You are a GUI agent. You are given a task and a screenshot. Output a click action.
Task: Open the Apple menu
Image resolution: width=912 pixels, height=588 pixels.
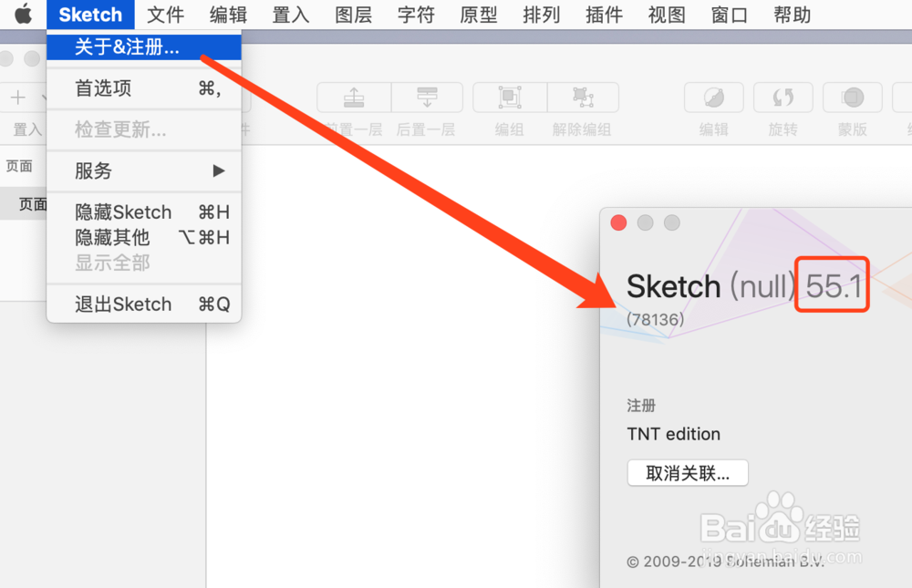click(x=24, y=14)
